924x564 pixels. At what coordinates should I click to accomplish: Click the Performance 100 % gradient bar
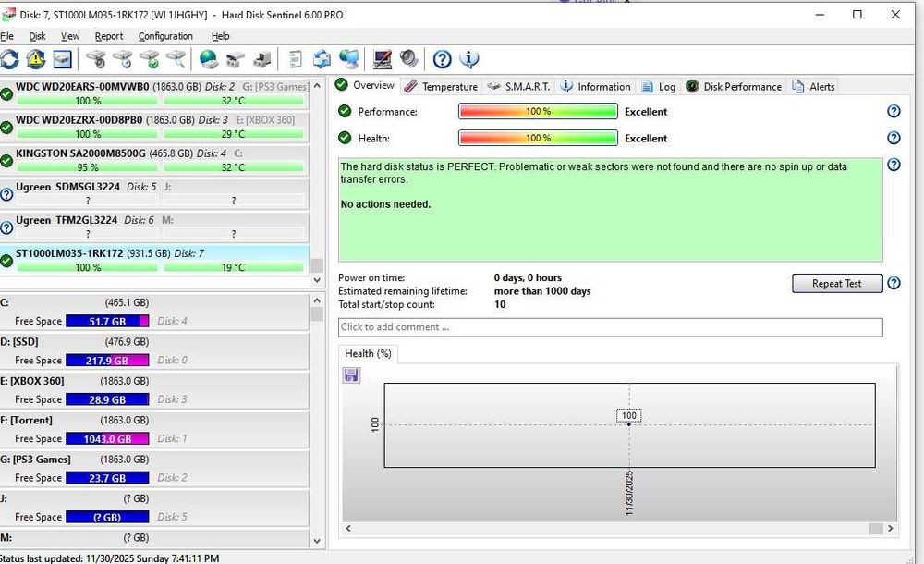538,111
